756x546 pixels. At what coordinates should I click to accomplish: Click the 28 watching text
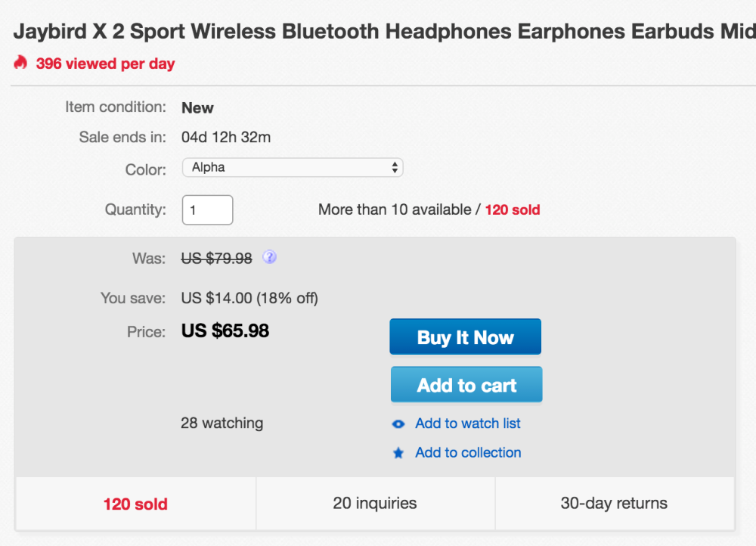222,423
